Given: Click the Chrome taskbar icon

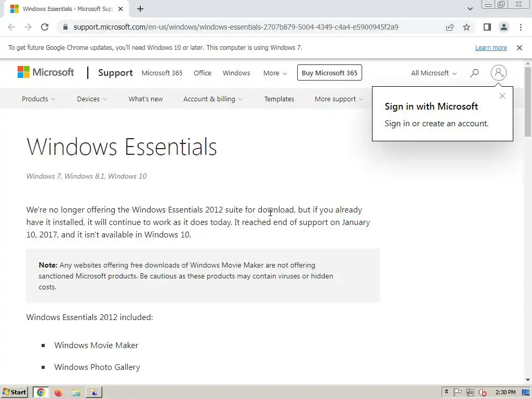Looking at the screenshot, I should click(x=41, y=392).
